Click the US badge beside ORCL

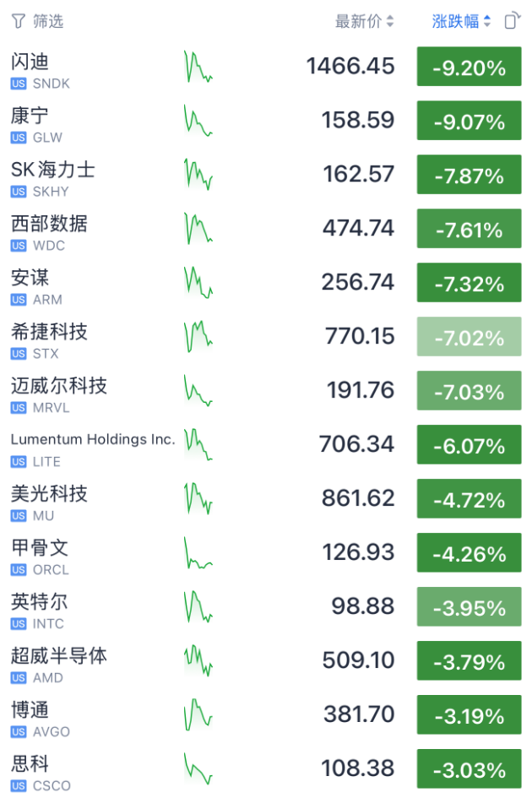pyautogui.click(x=19, y=570)
